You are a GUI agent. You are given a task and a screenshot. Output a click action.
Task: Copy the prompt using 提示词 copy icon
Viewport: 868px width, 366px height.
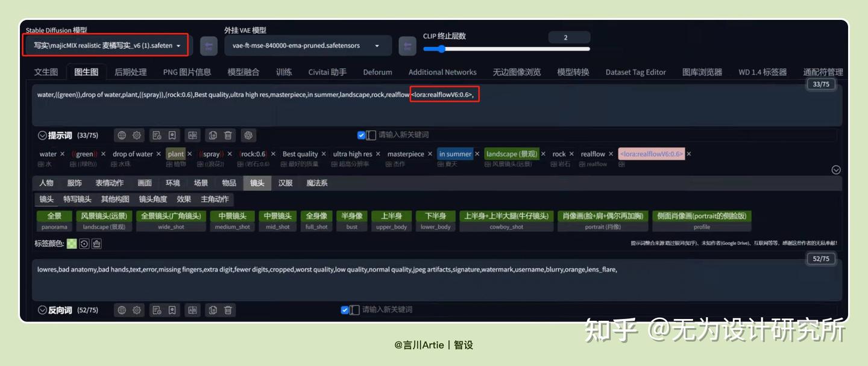[x=213, y=135]
